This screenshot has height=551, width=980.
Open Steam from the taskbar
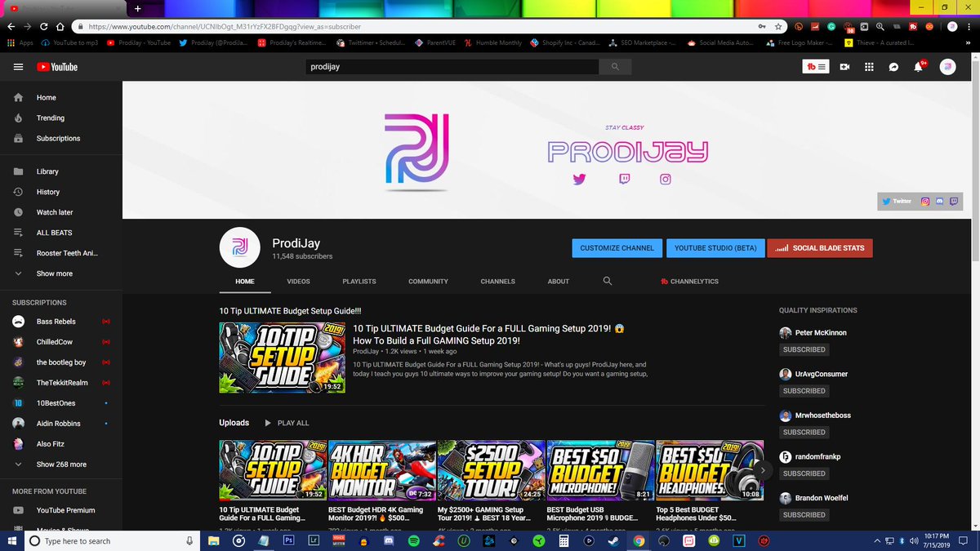614,540
